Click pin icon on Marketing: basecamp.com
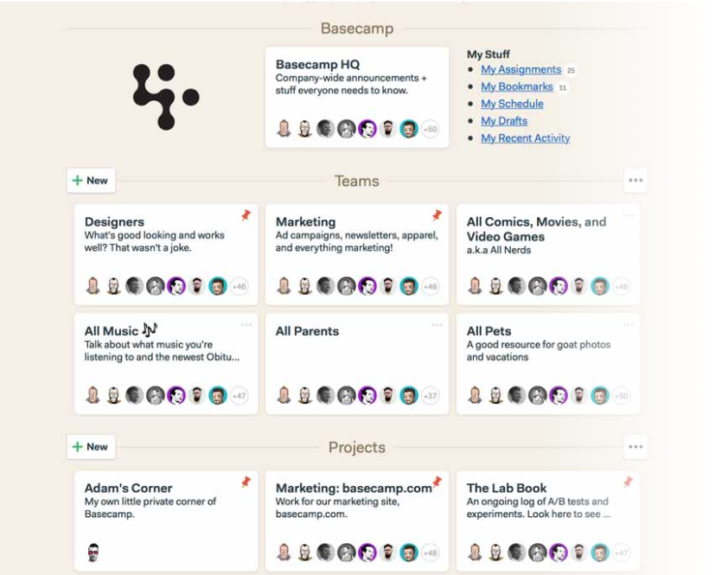728x575 pixels. tap(437, 482)
